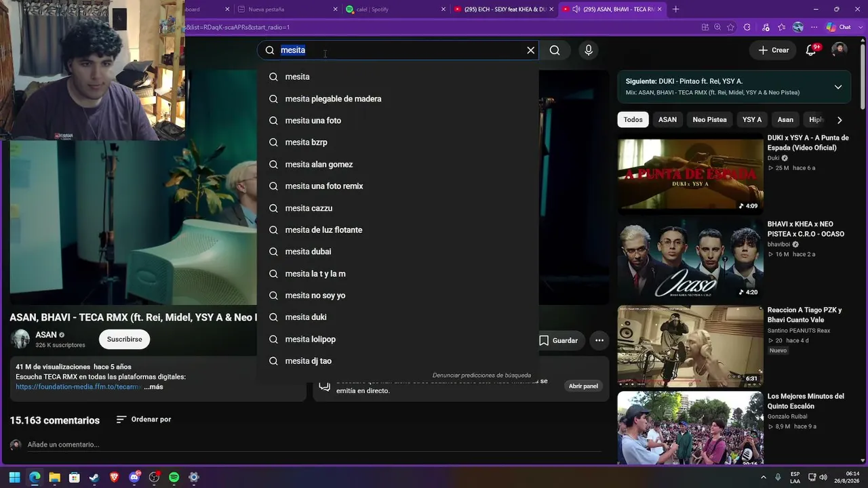Screen dimensions: 868x488
Task: Select the 'mesita cazzu' suggestion
Action: pyautogui.click(x=398, y=208)
